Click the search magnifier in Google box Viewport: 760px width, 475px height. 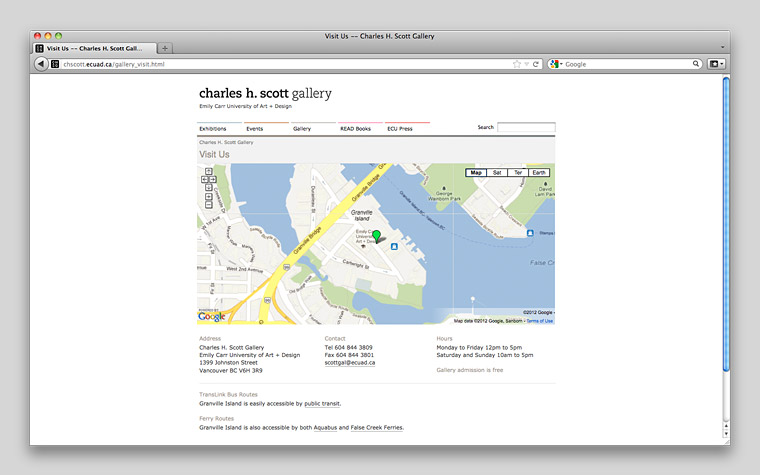[x=696, y=64]
